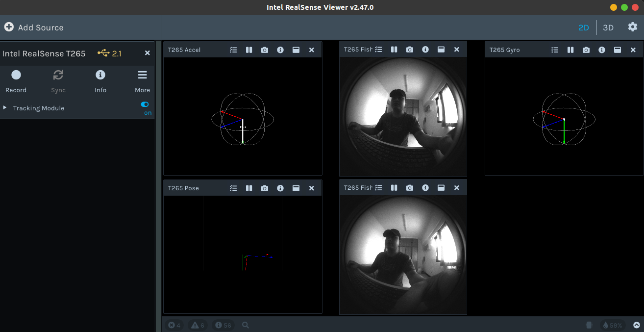Open the Info panel for the T265 device

pyautogui.click(x=100, y=75)
